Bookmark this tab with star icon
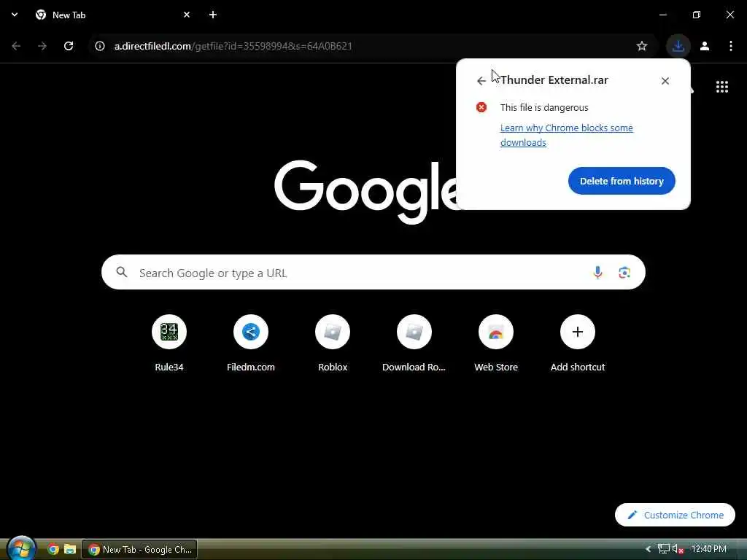The width and height of the screenshot is (747, 560). pos(642,46)
